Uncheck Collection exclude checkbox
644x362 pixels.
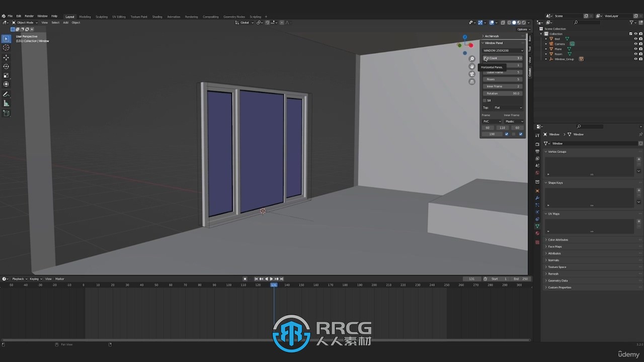pos(631,34)
